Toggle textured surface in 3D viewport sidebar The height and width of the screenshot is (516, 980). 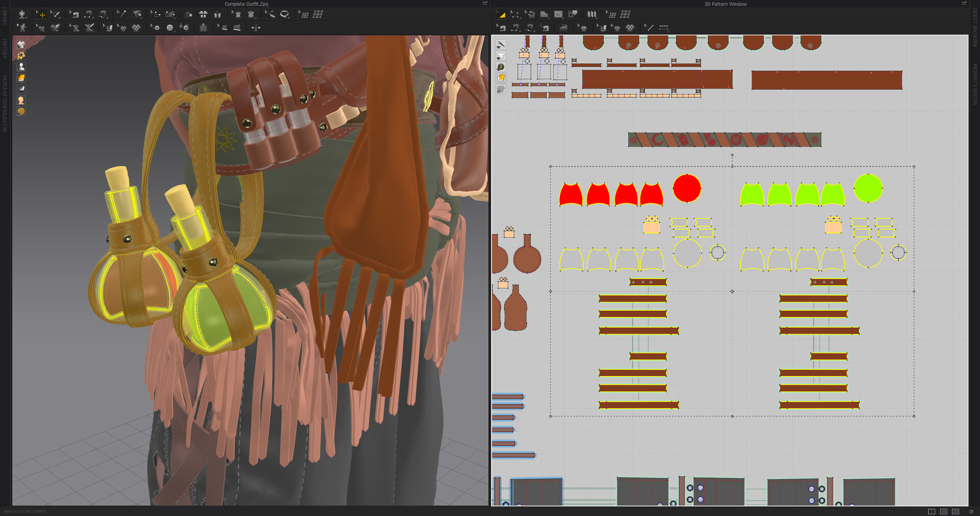click(x=21, y=78)
